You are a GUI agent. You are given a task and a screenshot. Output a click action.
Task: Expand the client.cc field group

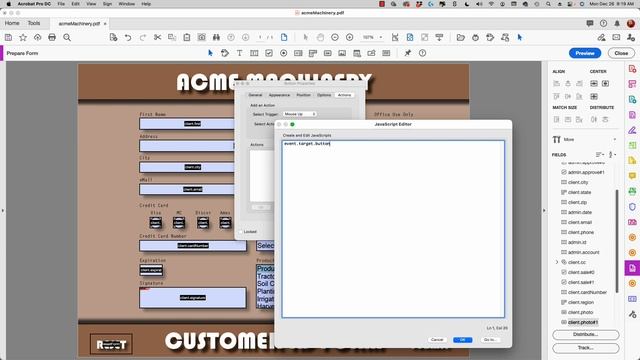pos(557,262)
